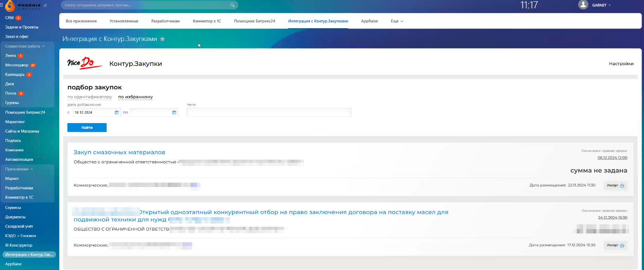Viewport: 644px width, 270px height.
Task: Switch to Все приложения tab
Action: pyautogui.click(x=81, y=21)
